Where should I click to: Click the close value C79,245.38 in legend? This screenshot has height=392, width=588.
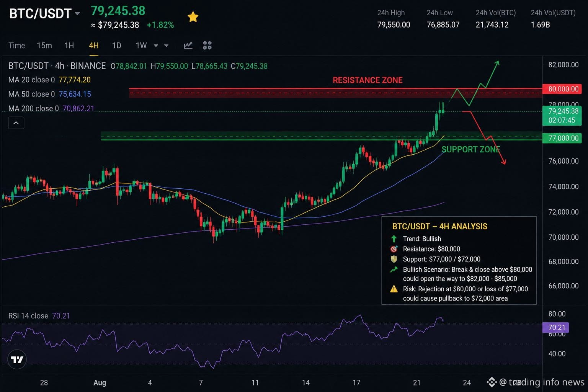(x=249, y=66)
